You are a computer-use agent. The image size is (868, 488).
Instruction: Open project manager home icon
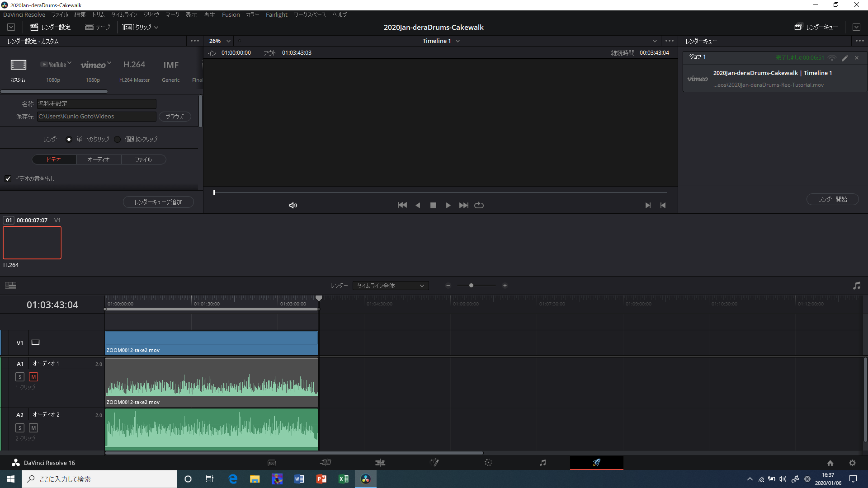(x=830, y=463)
